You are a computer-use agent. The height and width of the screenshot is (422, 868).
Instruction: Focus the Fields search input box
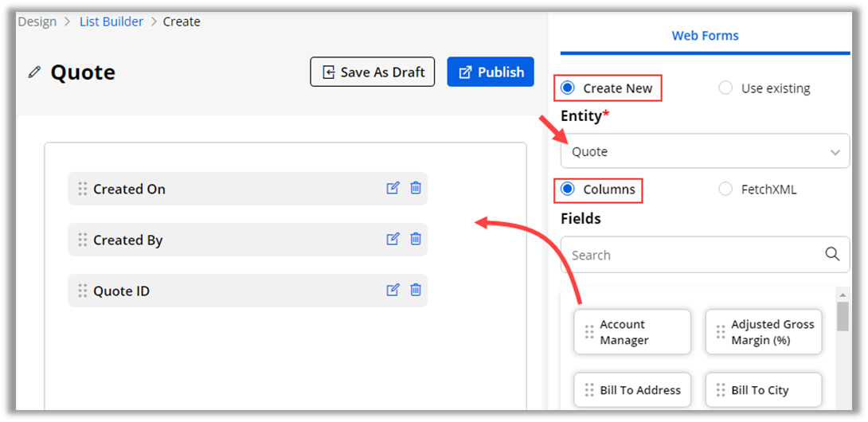tap(693, 255)
